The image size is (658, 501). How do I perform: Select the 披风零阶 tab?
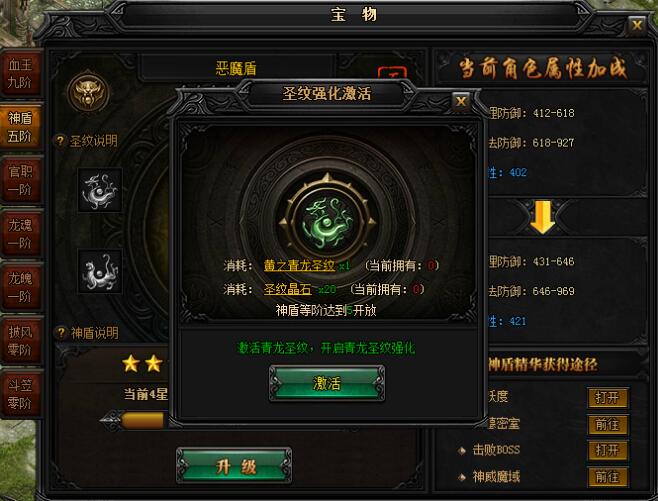tap(21, 341)
